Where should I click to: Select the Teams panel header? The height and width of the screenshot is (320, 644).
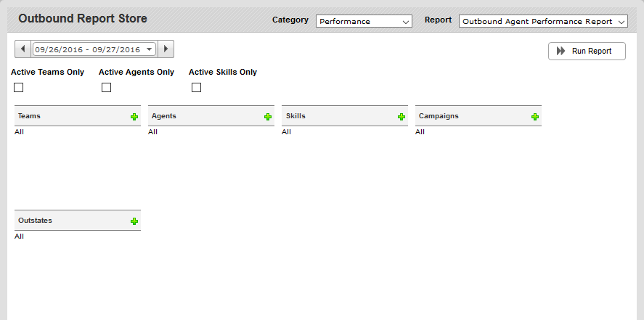pos(78,115)
